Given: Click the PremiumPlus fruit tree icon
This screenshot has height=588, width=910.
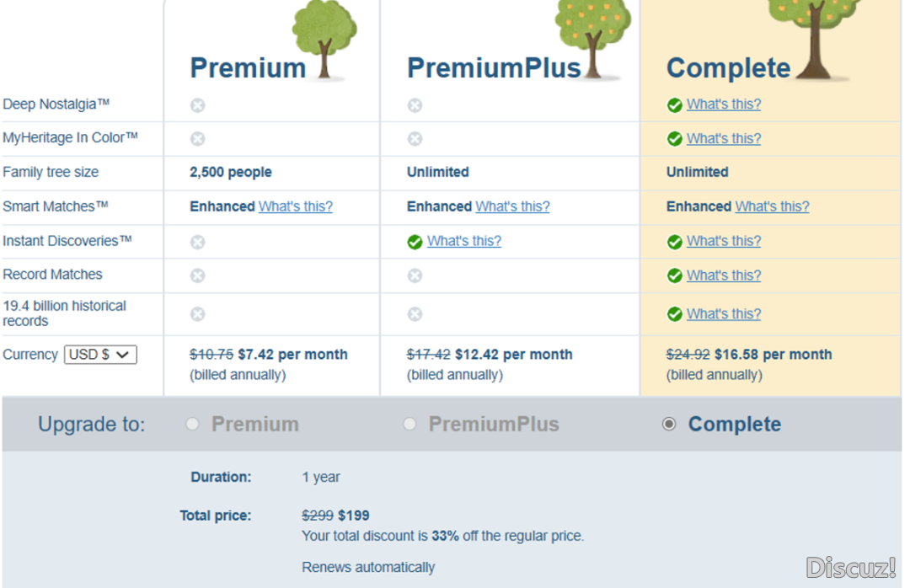Looking at the screenshot, I should 593,38.
